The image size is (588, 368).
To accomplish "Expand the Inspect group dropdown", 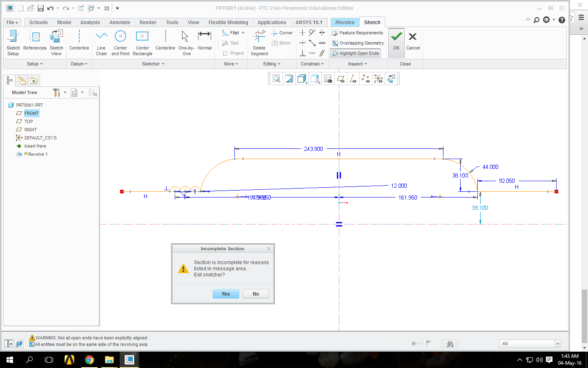I will (358, 64).
